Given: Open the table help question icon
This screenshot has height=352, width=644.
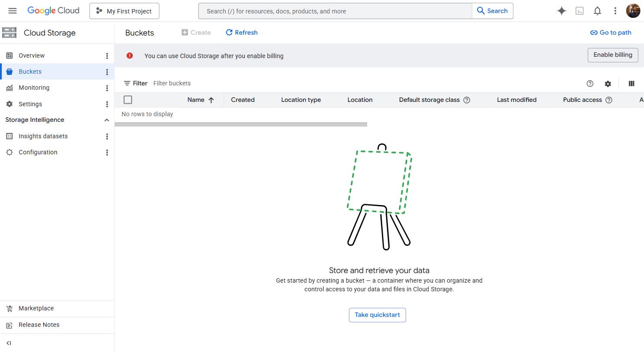Looking at the screenshot, I should [590, 84].
